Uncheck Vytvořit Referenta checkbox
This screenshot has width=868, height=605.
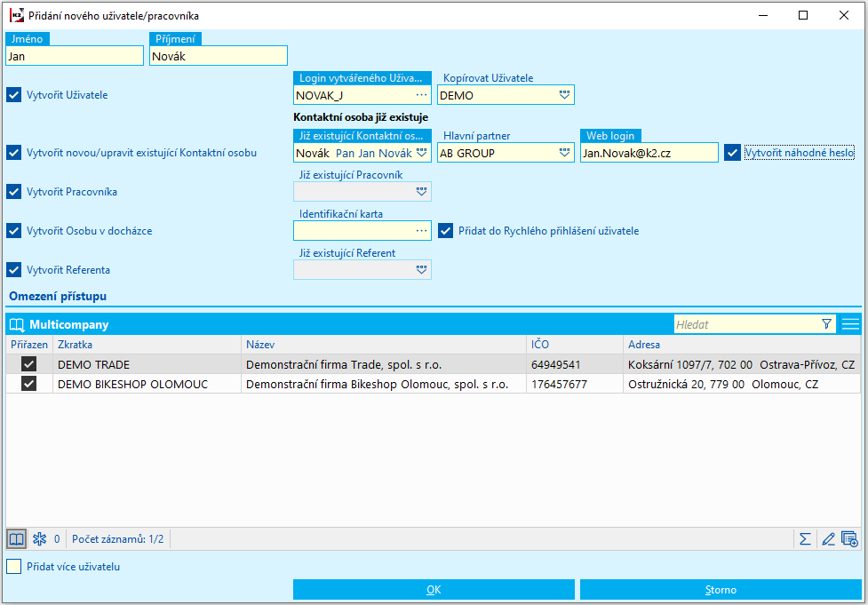click(14, 269)
